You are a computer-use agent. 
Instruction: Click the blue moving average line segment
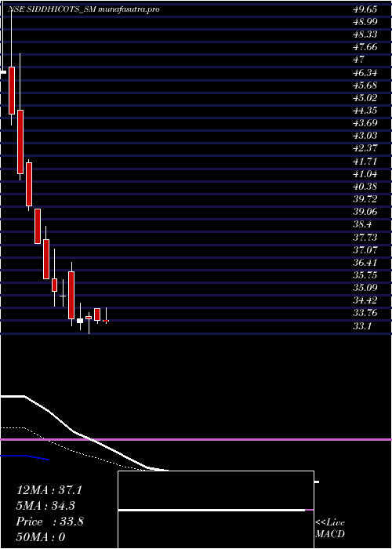click(24, 457)
